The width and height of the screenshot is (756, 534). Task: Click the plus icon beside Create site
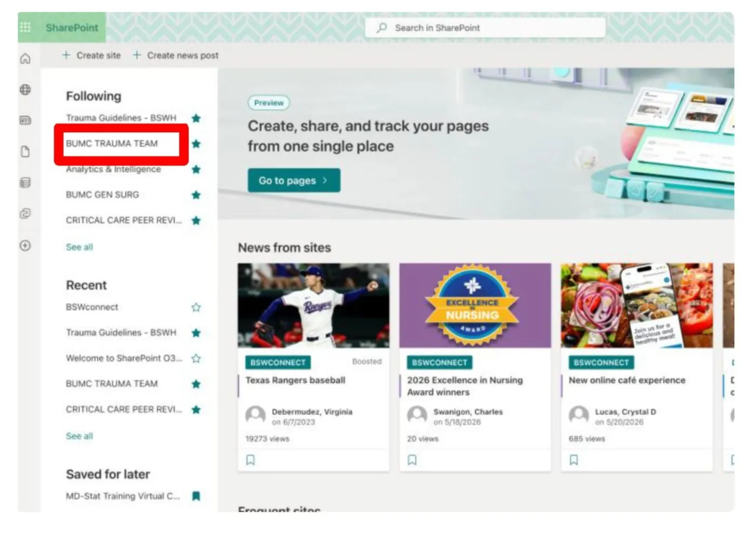coord(66,55)
